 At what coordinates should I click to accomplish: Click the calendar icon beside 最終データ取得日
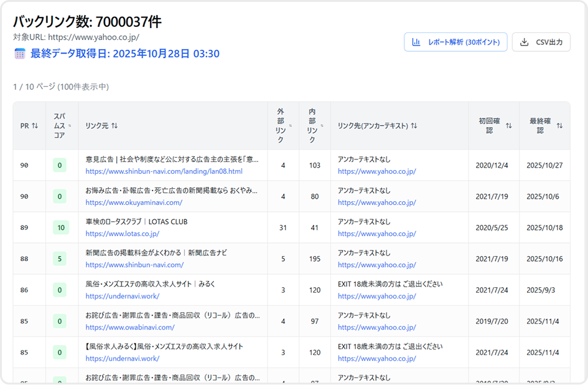pos(20,54)
